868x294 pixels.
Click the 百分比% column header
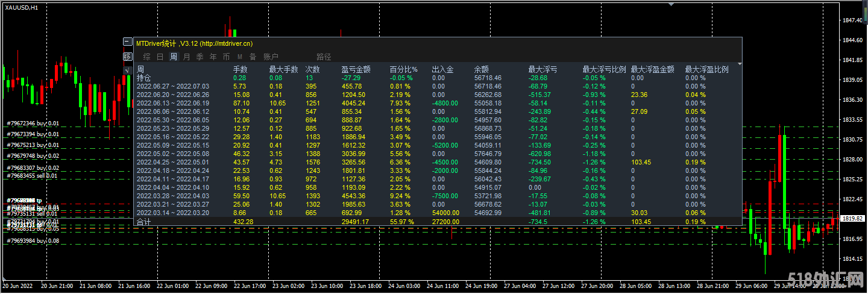click(x=404, y=69)
